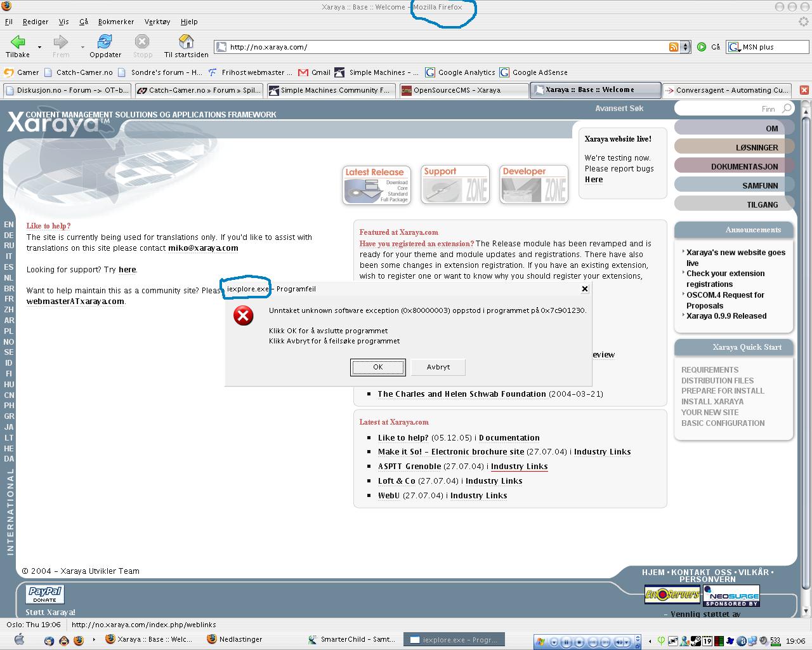Skip to next track in taskbar player
This screenshot has height=650, width=812.
[605, 642]
